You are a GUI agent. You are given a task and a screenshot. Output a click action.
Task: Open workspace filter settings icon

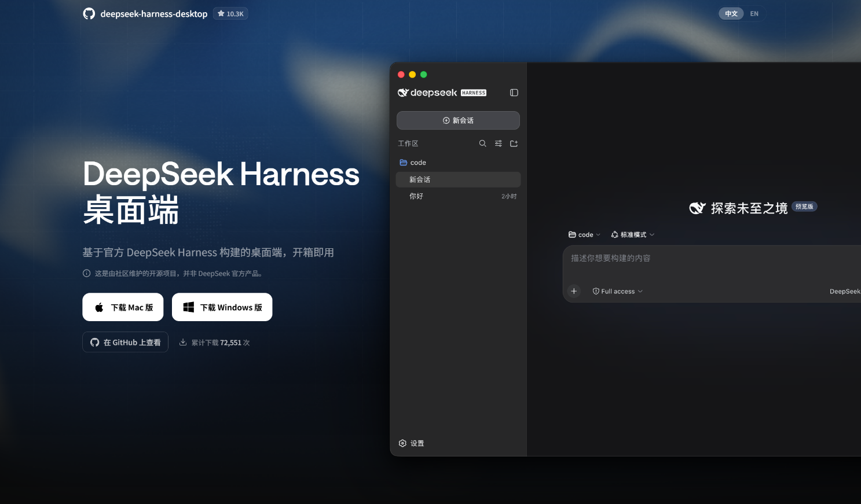pos(499,144)
